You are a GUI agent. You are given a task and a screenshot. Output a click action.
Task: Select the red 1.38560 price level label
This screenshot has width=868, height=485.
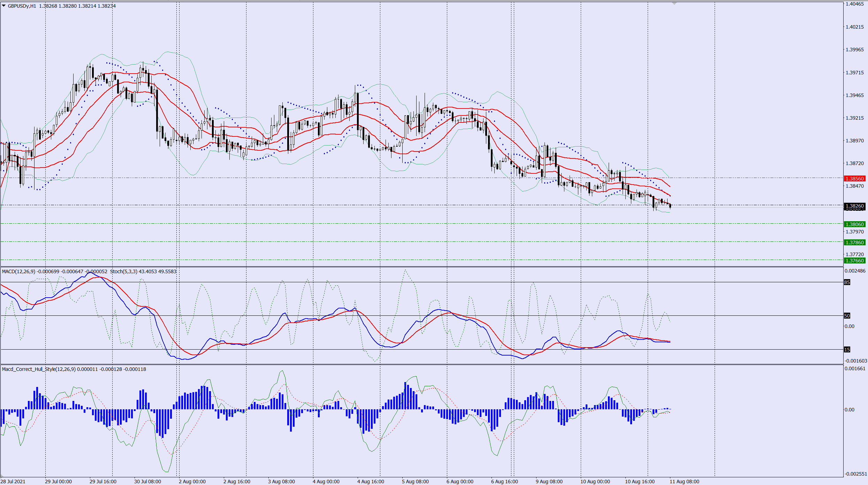(855, 179)
